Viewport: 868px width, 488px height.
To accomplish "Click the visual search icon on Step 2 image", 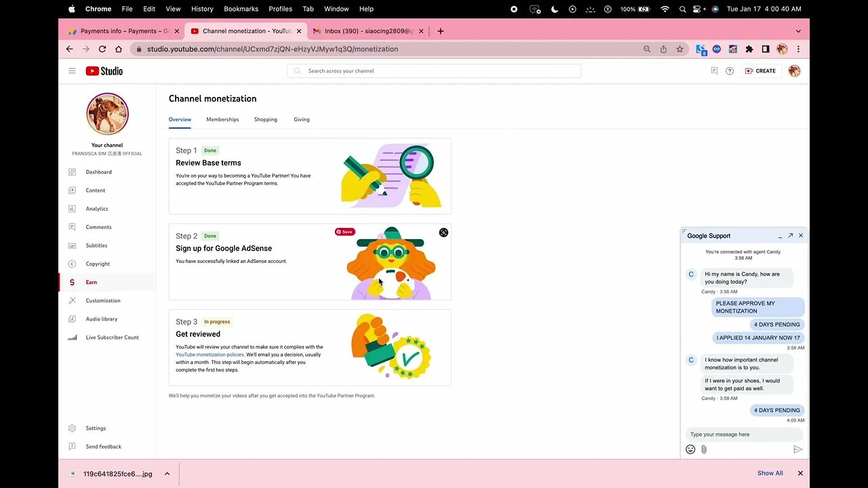I will click(443, 232).
